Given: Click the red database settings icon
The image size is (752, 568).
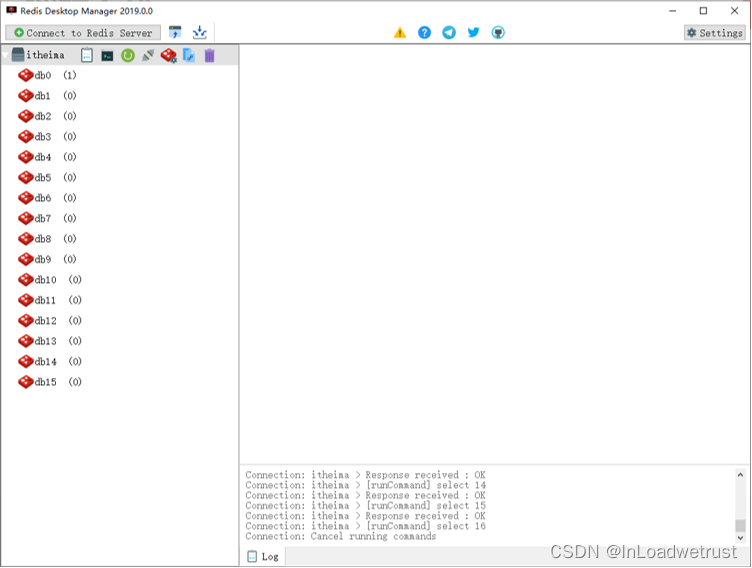Looking at the screenshot, I should coord(169,56).
